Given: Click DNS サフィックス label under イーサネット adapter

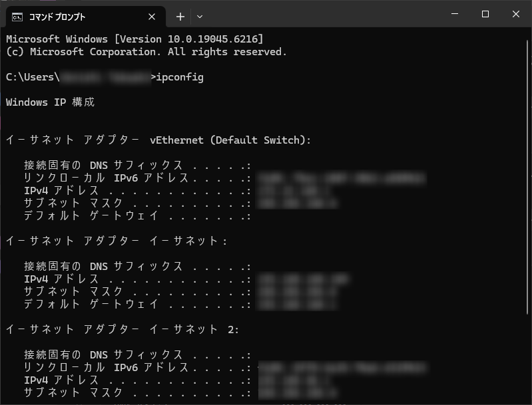Looking at the screenshot, I should tap(103, 267).
